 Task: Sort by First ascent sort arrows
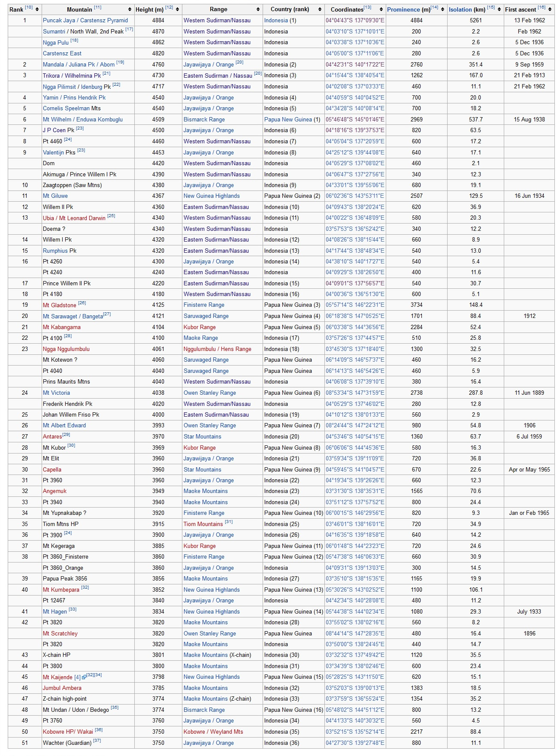[x=550, y=9]
